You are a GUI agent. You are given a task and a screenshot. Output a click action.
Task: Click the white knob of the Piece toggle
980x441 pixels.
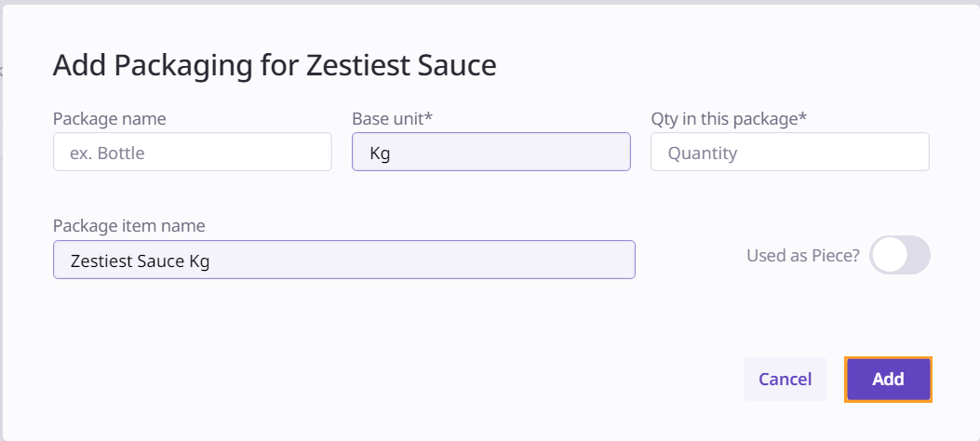[x=889, y=255]
